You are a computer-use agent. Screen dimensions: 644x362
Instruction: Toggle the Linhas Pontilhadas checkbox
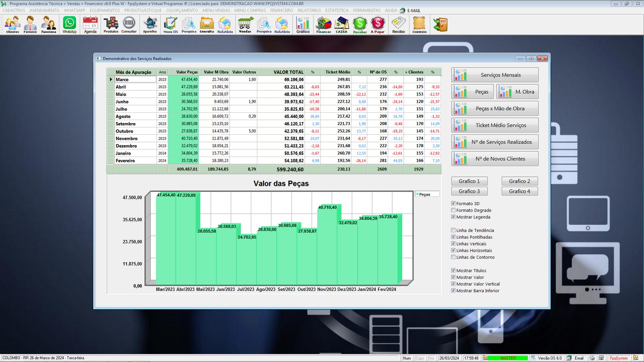click(x=454, y=237)
